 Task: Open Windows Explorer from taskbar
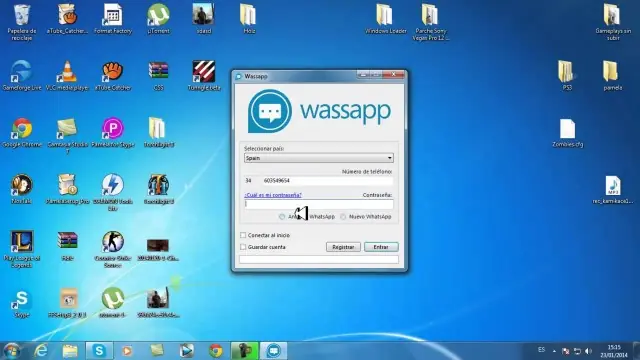(70, 351)
